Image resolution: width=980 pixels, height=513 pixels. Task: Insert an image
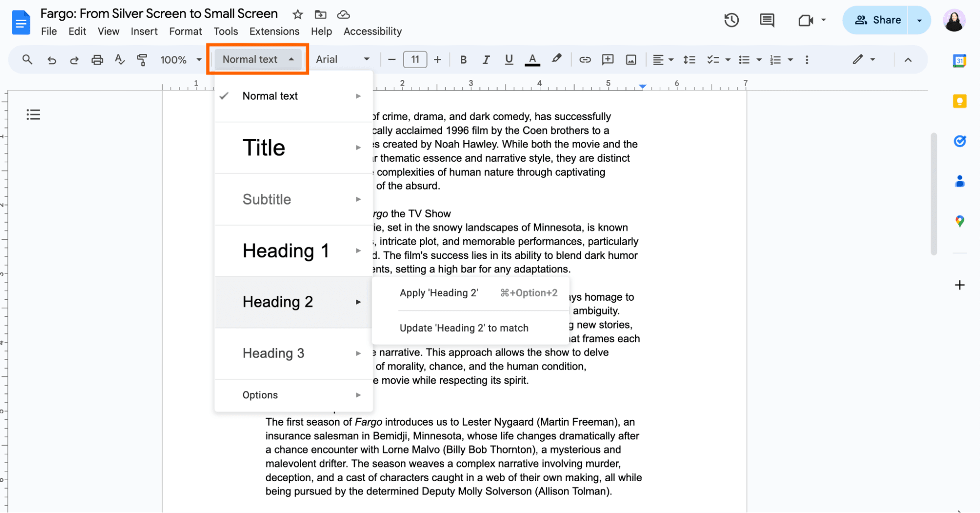tap(631, 60)
